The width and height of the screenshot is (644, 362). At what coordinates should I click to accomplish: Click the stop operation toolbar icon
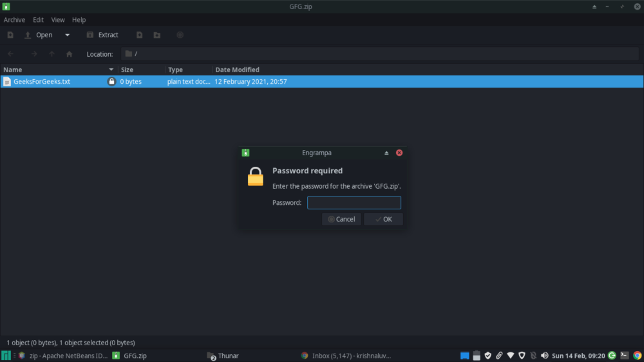[180, 35]
